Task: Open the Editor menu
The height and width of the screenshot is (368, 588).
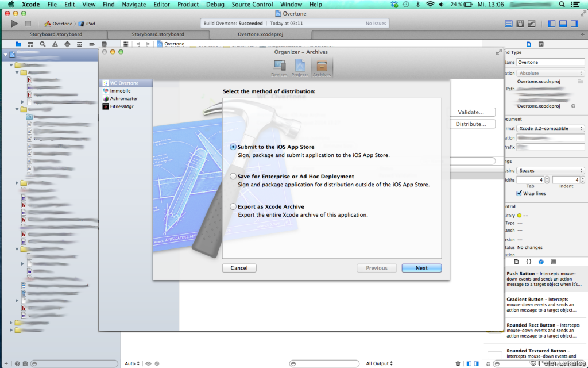Action: click(x=161, y=5)
